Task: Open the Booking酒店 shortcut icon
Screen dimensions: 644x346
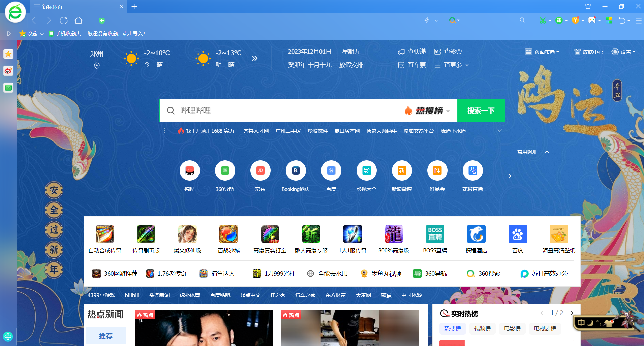Action: click(x=296, y=170)
